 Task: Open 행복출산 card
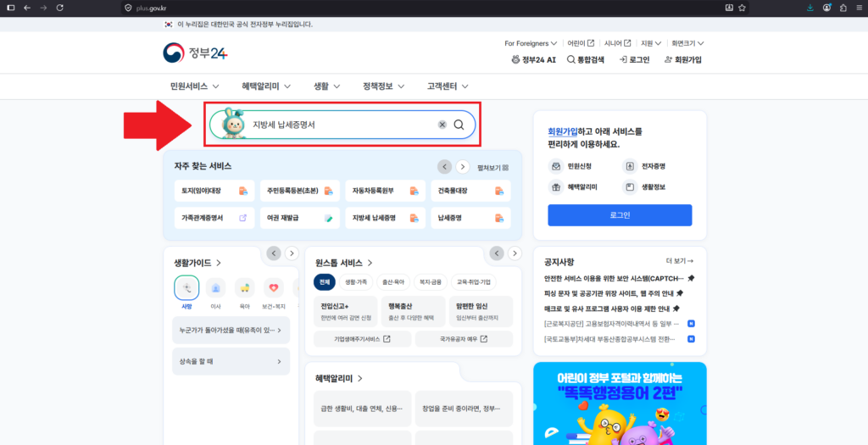413,312
